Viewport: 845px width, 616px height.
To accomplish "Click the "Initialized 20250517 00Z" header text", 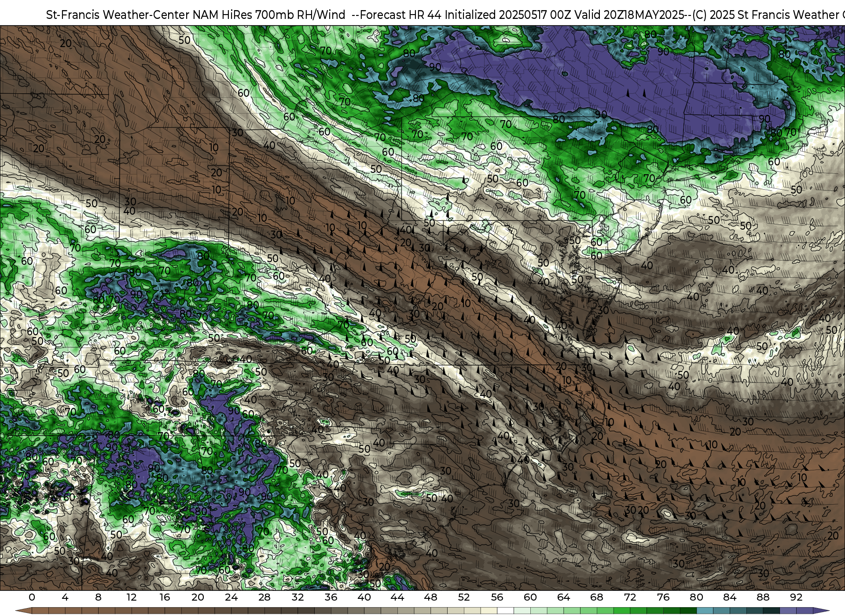I will [508, 15].
